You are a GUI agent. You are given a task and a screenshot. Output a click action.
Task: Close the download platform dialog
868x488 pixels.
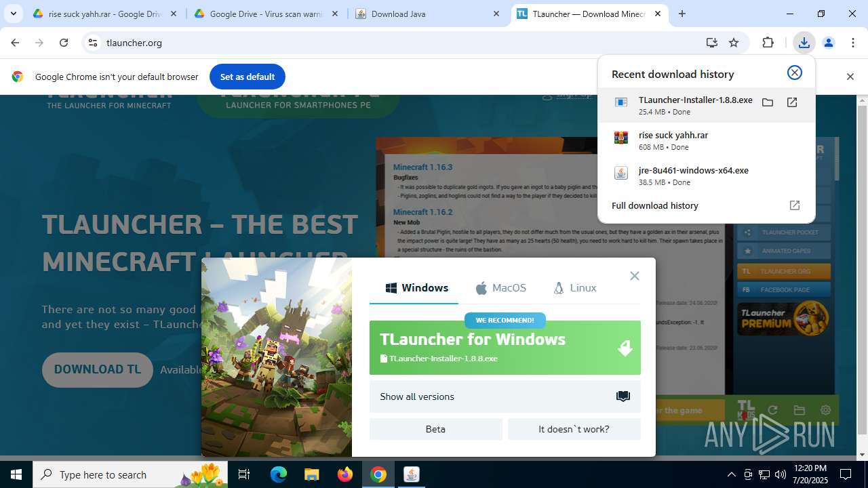tap(634, 276)
